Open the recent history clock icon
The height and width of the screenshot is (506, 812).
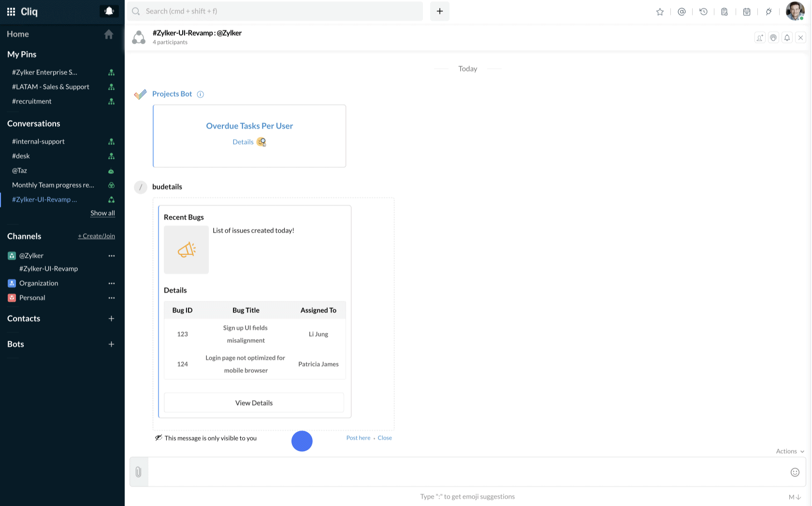point(703,12)
